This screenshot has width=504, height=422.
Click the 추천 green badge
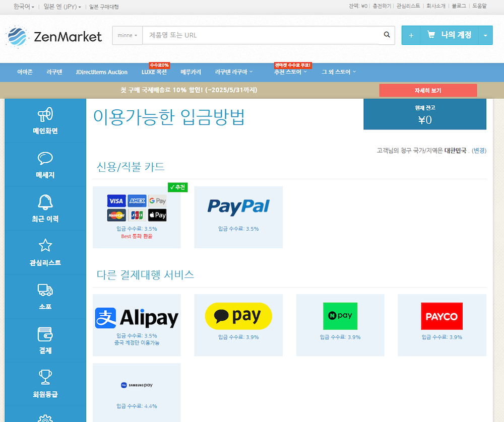[x=177, y=187]
